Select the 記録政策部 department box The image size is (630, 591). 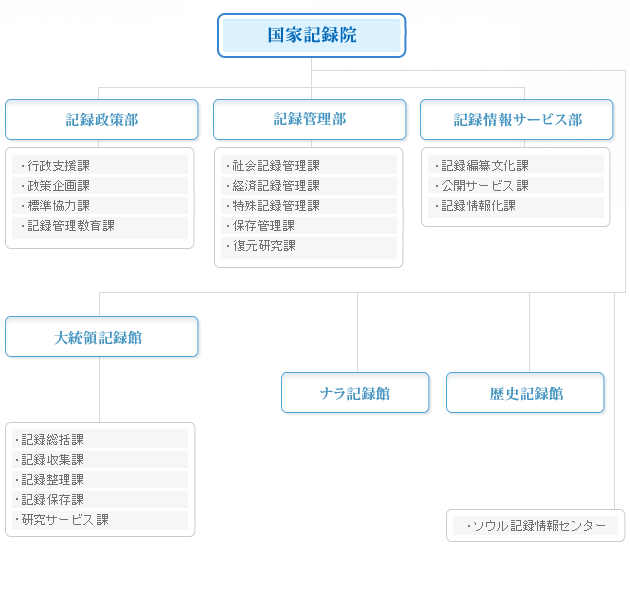coord(101,120)
